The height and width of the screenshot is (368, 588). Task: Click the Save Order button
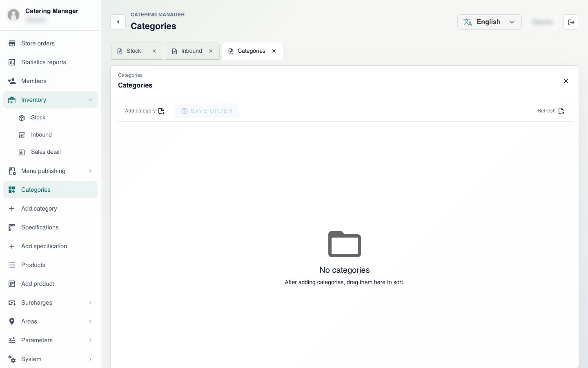point(207,111)
